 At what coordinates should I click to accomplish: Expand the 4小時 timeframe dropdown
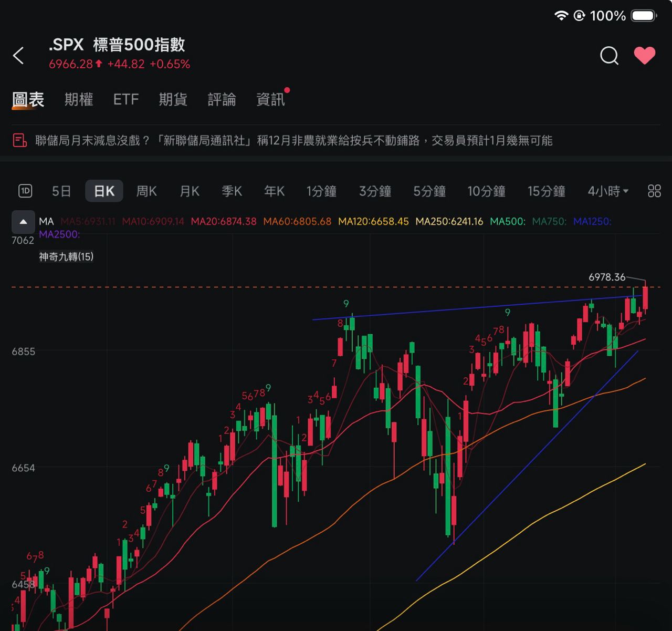point(608,191)
